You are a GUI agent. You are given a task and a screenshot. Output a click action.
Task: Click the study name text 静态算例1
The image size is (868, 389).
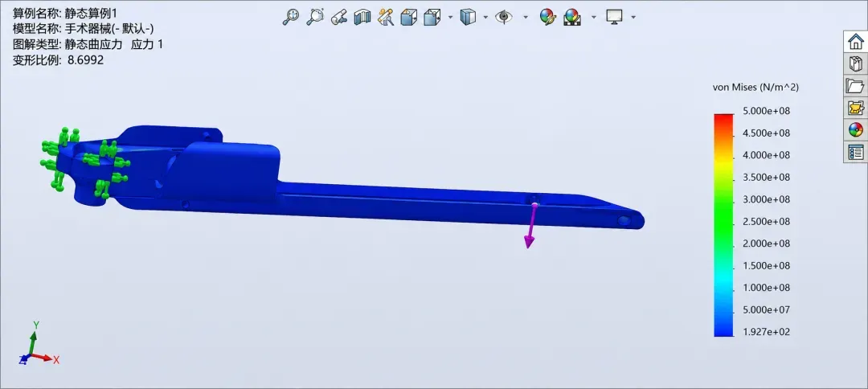click(x=90, y=14)
